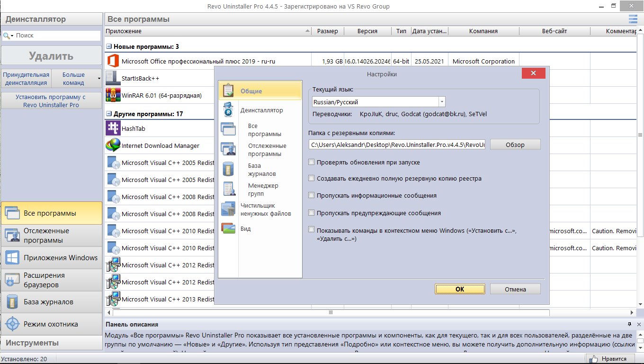
Task: Open the Russian/Русский language dropdown
Action: 441,102
